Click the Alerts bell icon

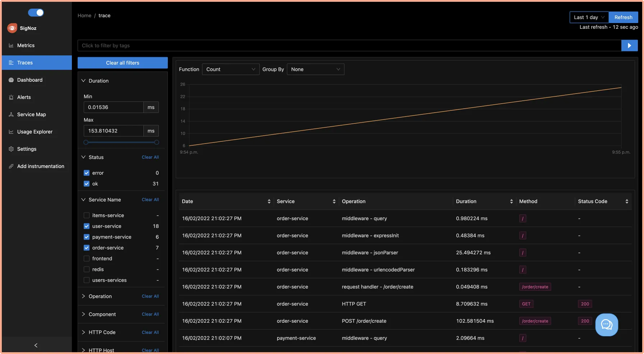click(x=11, y=97)
